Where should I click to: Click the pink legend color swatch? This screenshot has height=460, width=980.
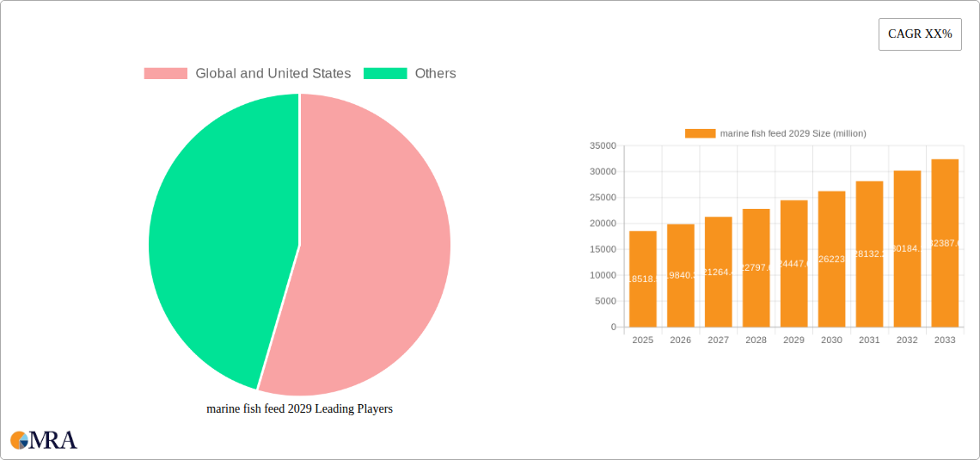pyautogui.click(x=165, y=74)
